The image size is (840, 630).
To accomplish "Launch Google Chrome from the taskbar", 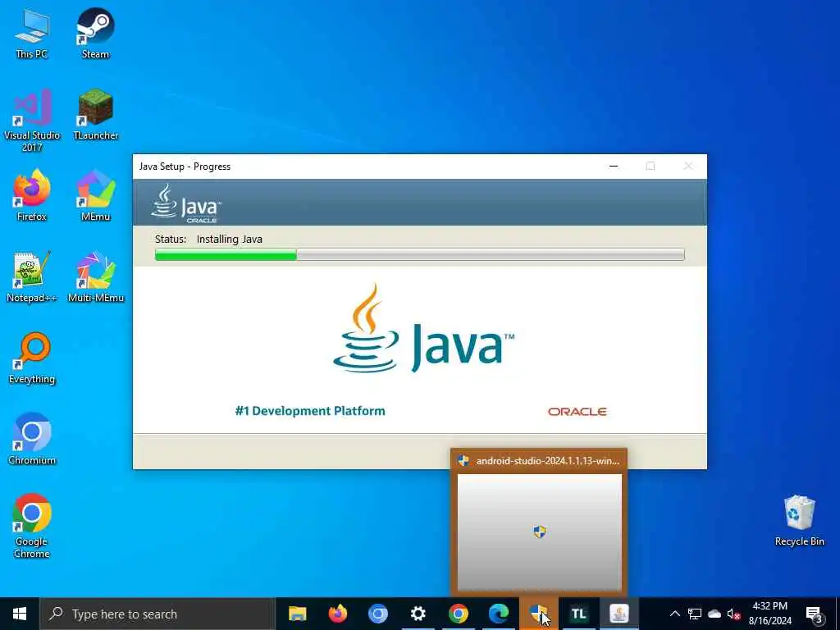I will (458, 614).
